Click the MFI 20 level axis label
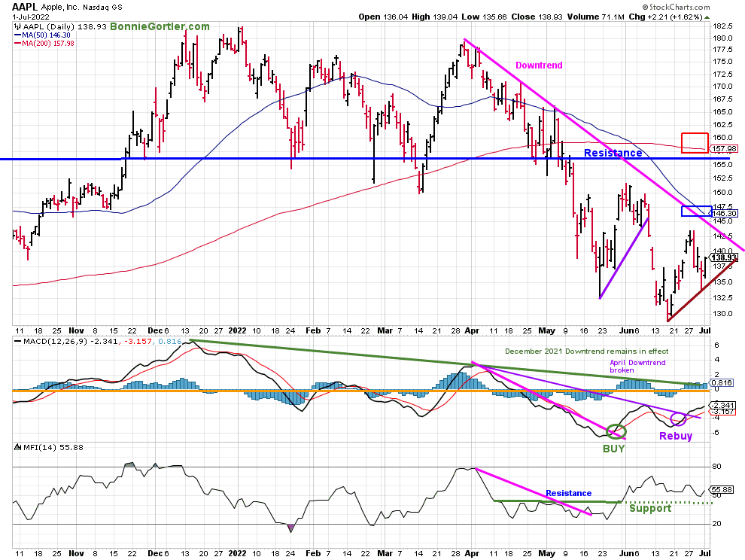The height and width of the screenshot is (560, 745). coord(716,523)
